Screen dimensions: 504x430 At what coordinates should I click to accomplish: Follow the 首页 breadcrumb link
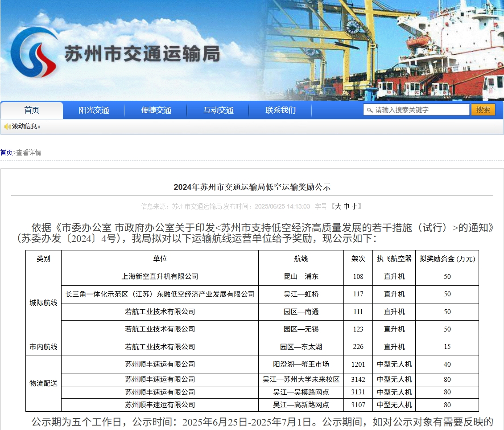(x=6, y=152)
